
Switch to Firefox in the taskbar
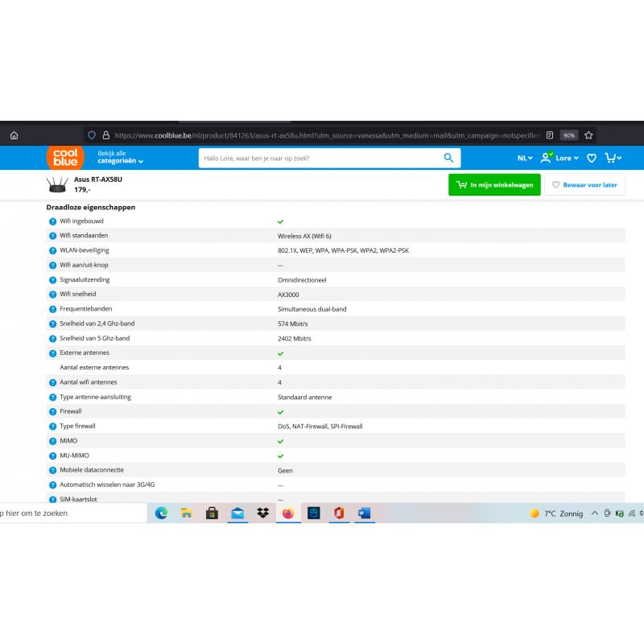coord(288,514)
